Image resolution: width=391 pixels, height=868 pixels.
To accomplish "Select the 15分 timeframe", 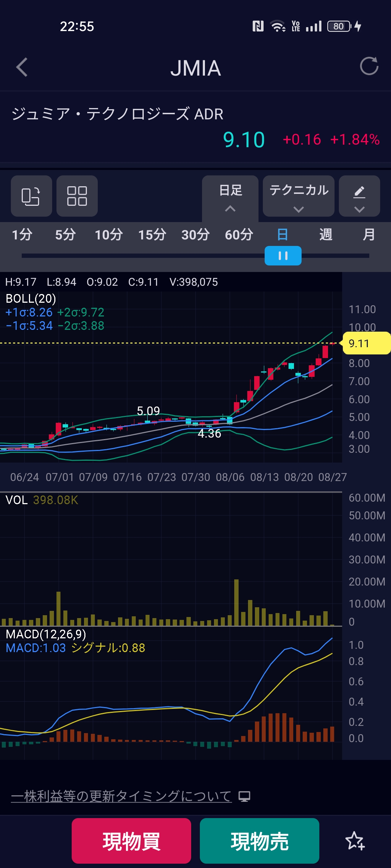I will [x=152, y=235].
